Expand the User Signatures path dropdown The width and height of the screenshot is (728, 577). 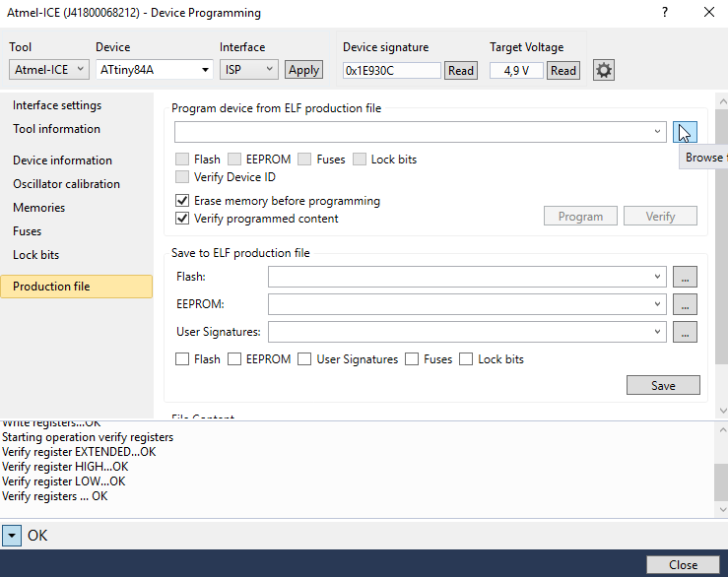click(657, 332)
